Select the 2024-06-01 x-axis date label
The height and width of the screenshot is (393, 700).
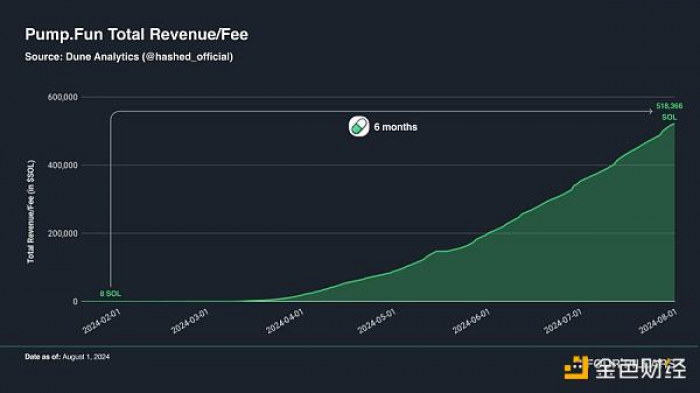[x=471, y=321]
